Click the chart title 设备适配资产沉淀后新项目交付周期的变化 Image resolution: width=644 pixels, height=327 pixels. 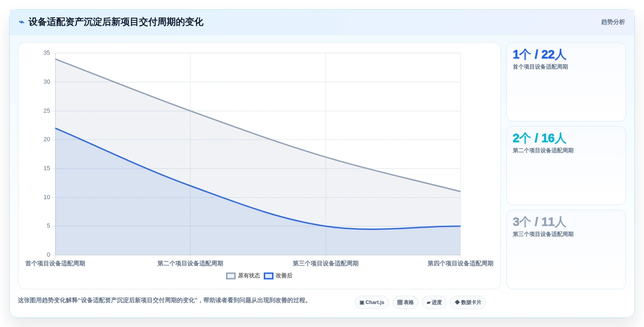116,22
